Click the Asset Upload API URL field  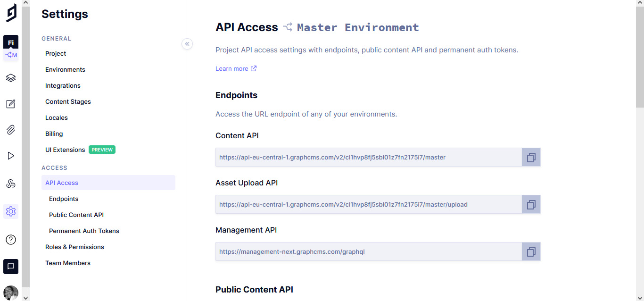369,204
